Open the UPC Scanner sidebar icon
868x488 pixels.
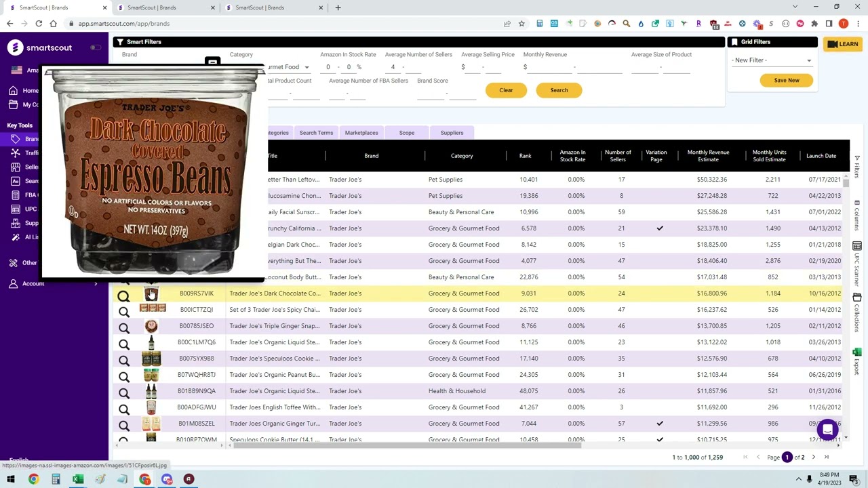[x=14, y=209]
